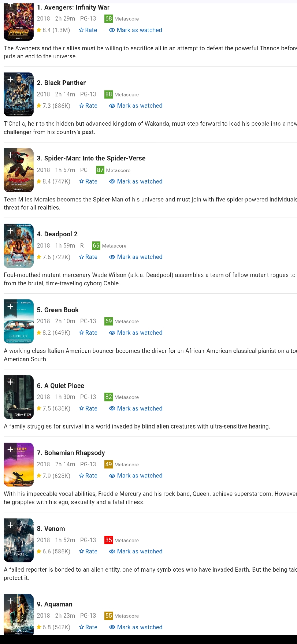Toggle watched status for Venom

click(x=136, y=552)
